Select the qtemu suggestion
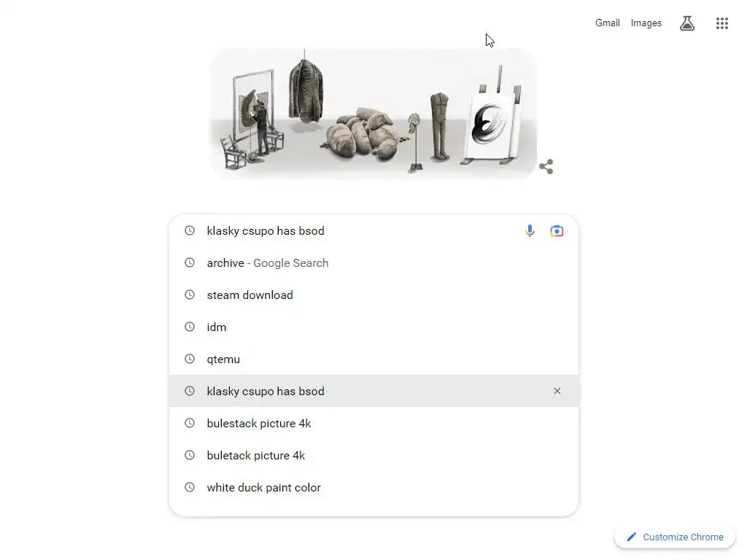 [374, 359]
